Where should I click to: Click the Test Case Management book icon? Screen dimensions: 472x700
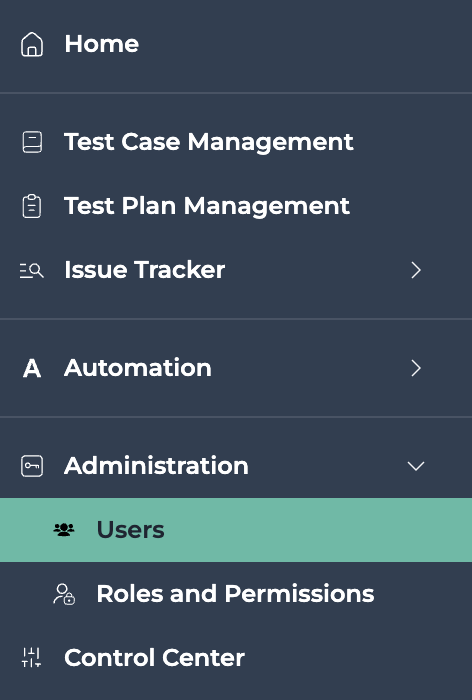pos(32,142)
